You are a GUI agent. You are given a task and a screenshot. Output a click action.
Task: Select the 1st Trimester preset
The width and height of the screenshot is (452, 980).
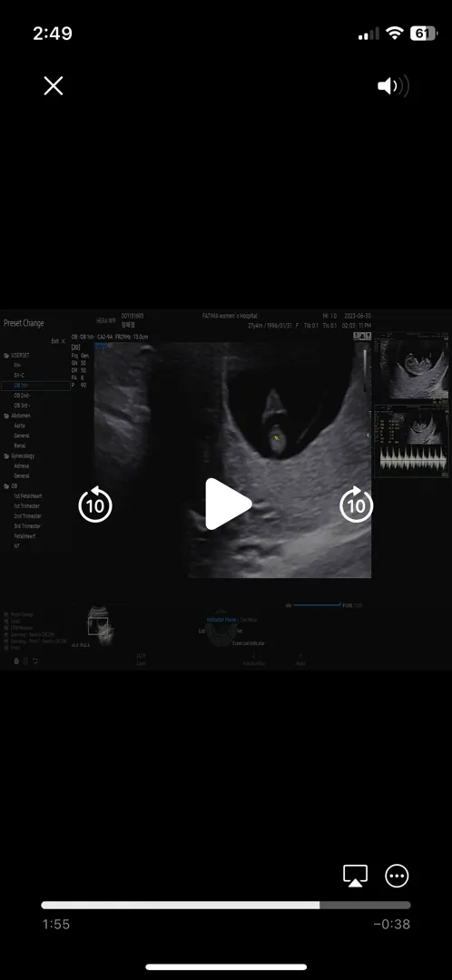pyautogui.click(x=27, y=505)
